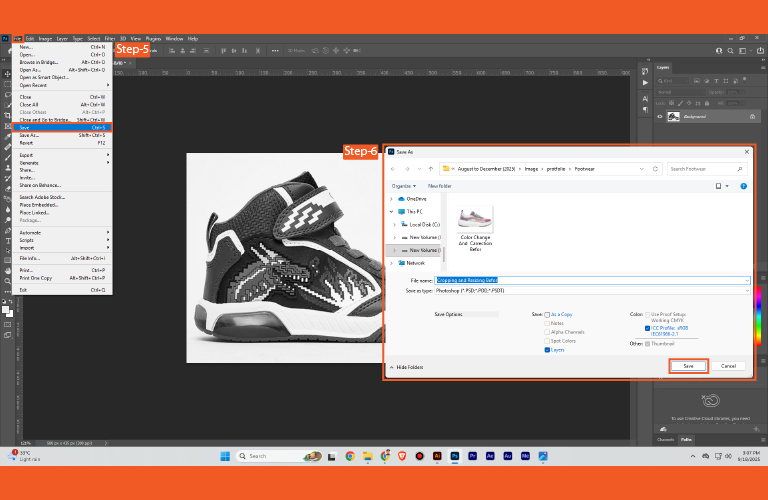Click Export in the File menu
Screen dimensions: 768x500
27,155
